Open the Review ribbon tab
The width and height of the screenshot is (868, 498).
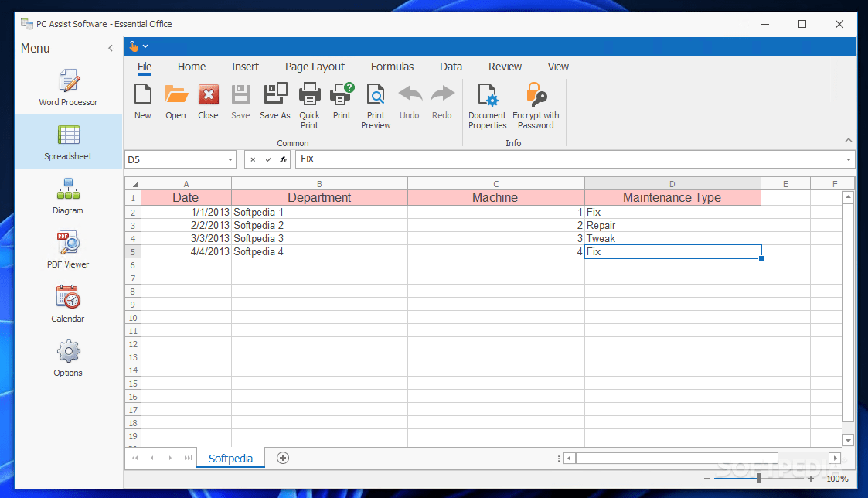pyautogui.click(x=505, y=67)
